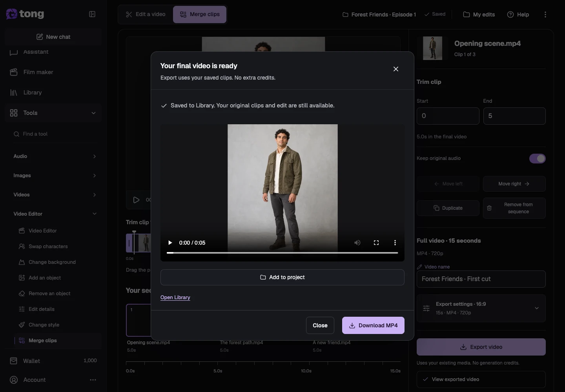The height and width of the screenshot is (392, 565).
Task: Start a New chat
Action: (53, 37)
